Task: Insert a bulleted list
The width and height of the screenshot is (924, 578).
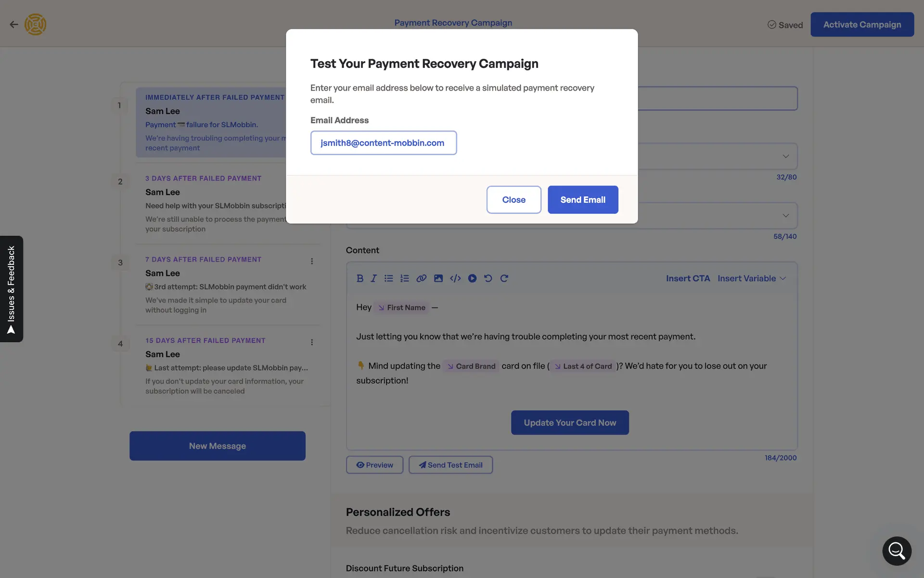Action: click(389, 278)
